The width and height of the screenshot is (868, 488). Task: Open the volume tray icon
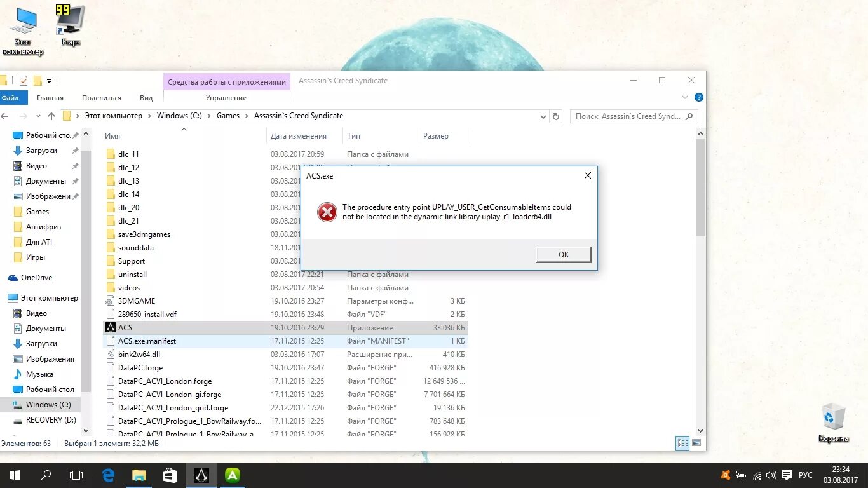pos(771,475)
